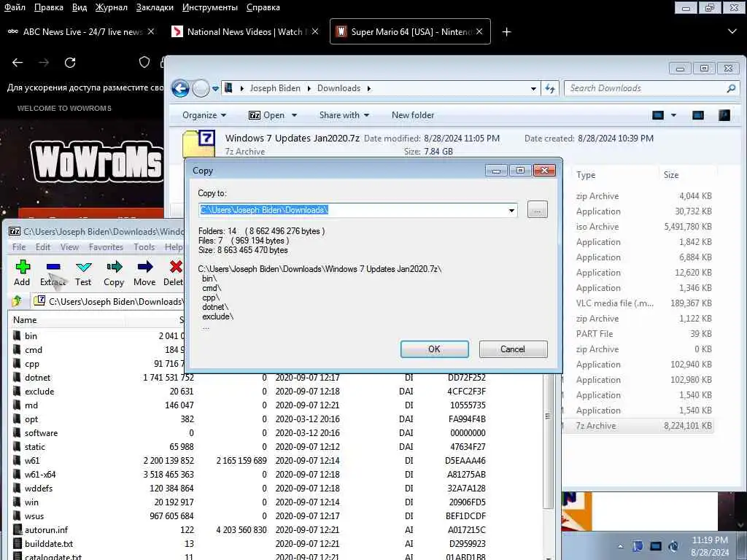Click the Windows 7 Updates 7z archive file icon
Viewport: 747px width, 560px height.
[198, 143]
